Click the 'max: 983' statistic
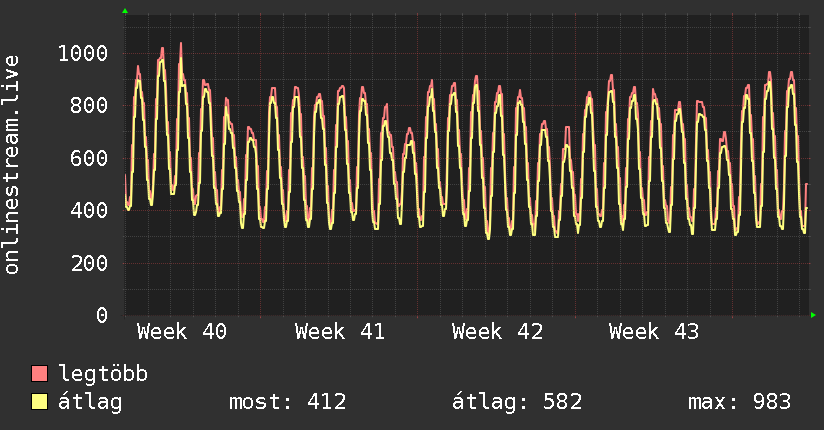Viewport: 824px width, 430px height. click(x=739, y=402)
